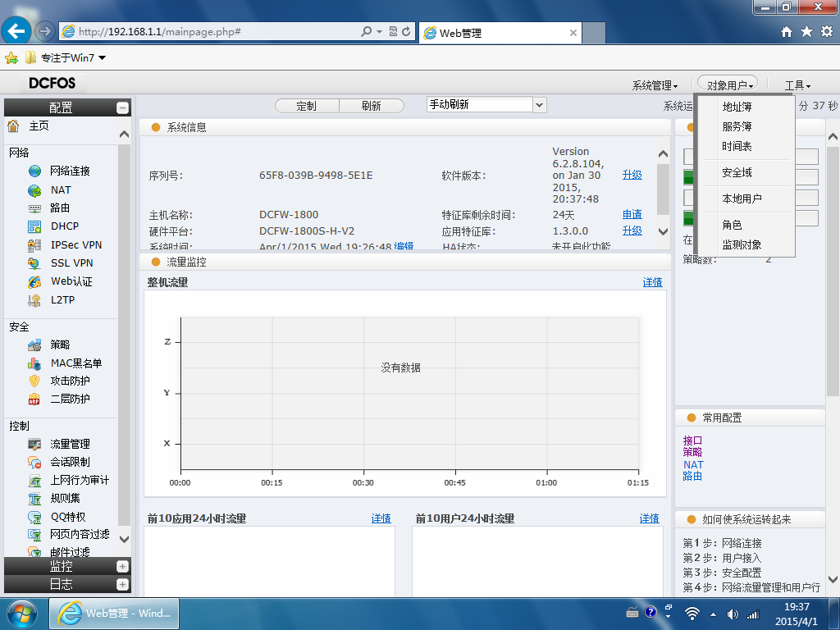Viewport: 840px width, 630px height.
Task: Go to browser home page icon
Action: 787,32
